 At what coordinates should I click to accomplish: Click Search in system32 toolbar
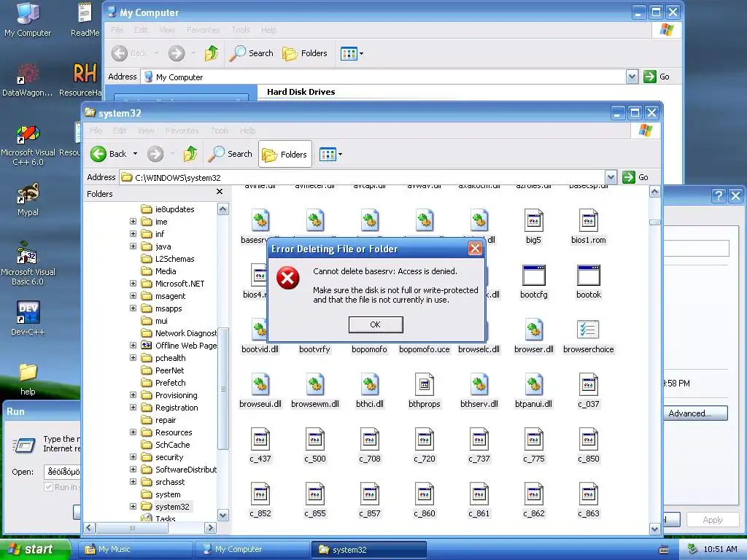(x=231, y=154)
